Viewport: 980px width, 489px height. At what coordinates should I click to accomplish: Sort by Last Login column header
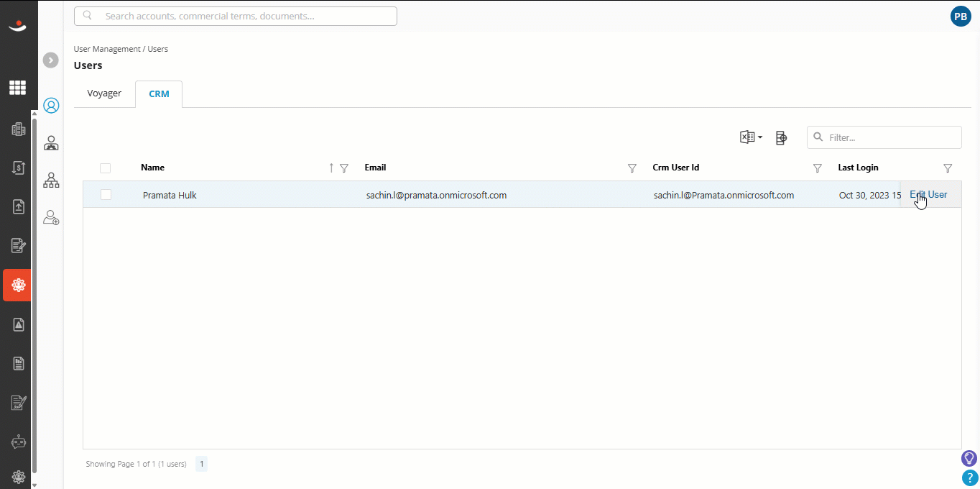click(858, 168)
